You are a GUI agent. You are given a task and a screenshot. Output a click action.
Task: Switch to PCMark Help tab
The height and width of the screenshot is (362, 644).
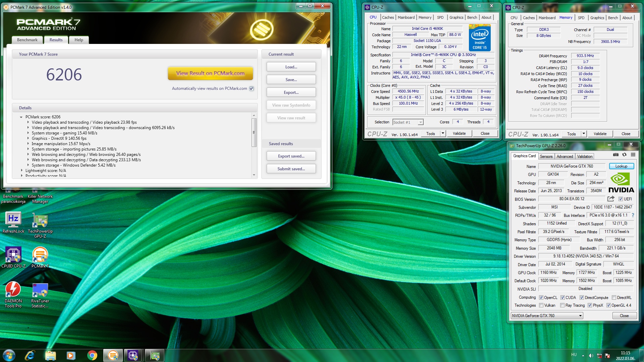click(79, 40)
